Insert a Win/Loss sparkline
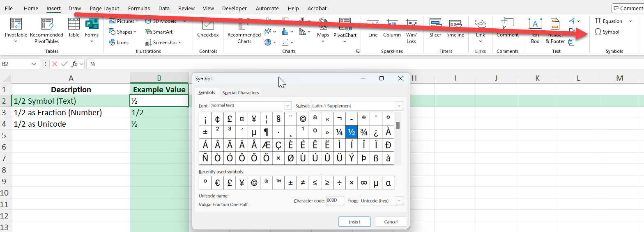 (x=412, y=31)
